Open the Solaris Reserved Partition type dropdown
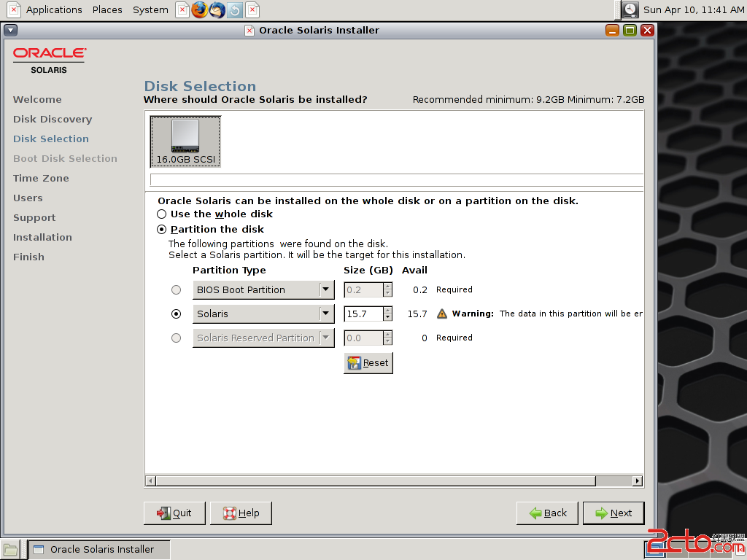 click(263, 338)
